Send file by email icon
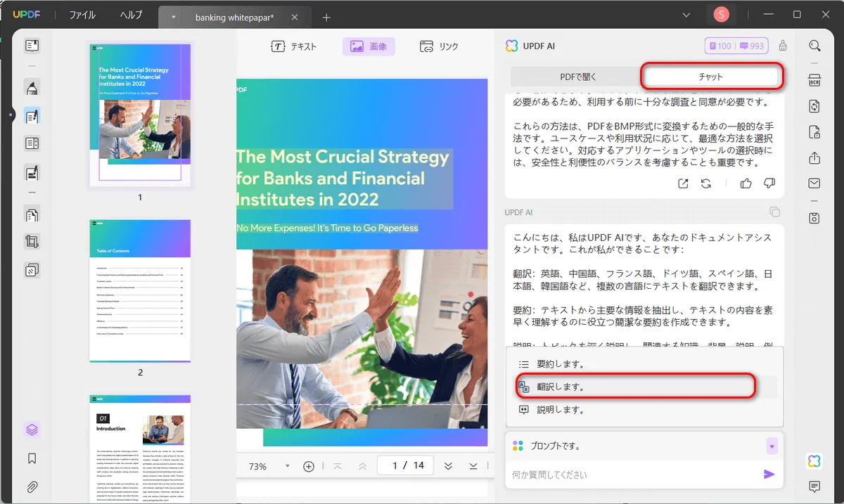Image resolution: width=844 pixels, height=504 pixels. pos(814,183)
